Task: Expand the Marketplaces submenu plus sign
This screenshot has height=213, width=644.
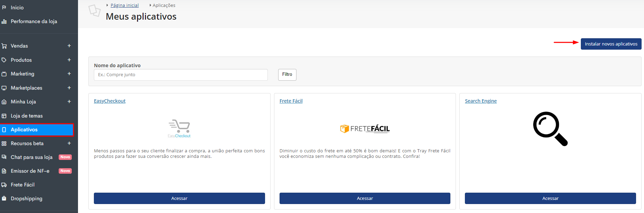Action: pos(69,88)
